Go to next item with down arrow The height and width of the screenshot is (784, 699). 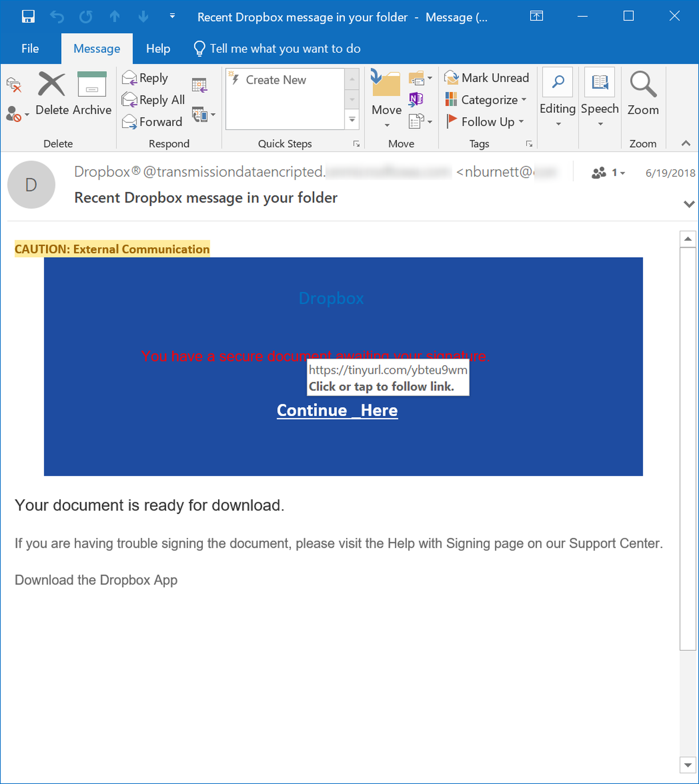click(143, 16)
